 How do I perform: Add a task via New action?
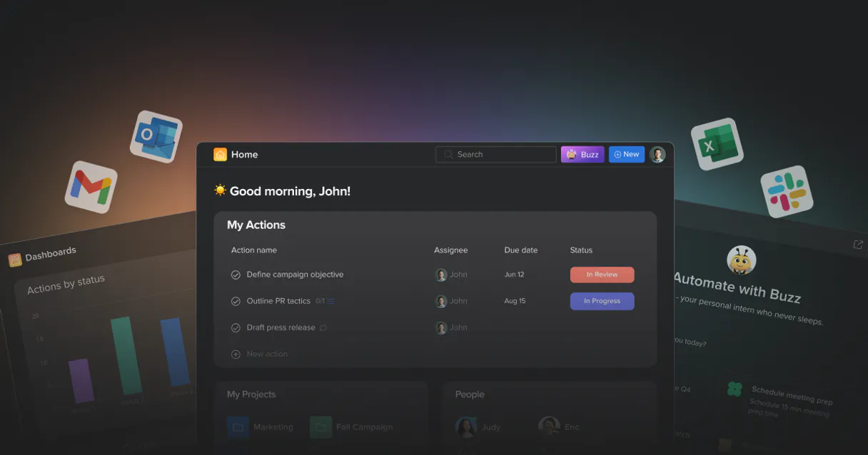click(x=260, y=354)
